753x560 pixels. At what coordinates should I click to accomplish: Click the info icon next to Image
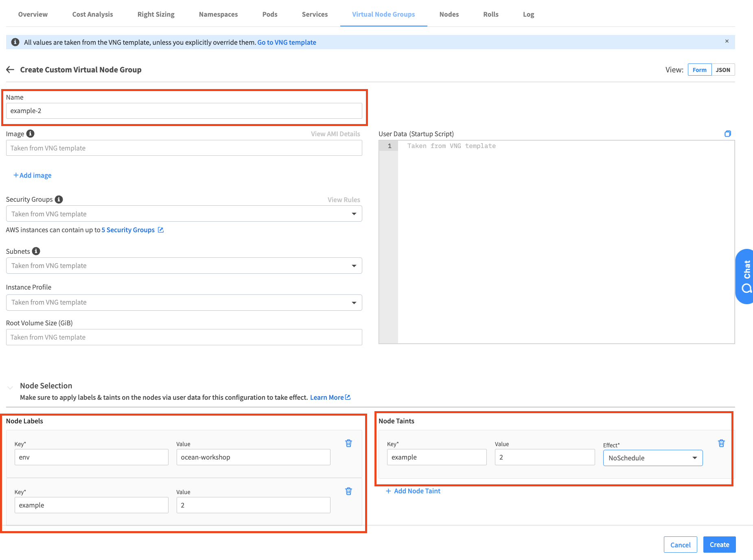tap(31, 134)
